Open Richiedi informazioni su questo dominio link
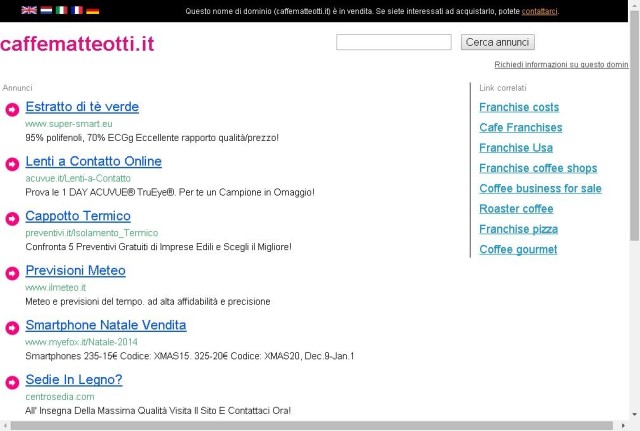Screen dimensions: 640x431 tap(561, 64)
